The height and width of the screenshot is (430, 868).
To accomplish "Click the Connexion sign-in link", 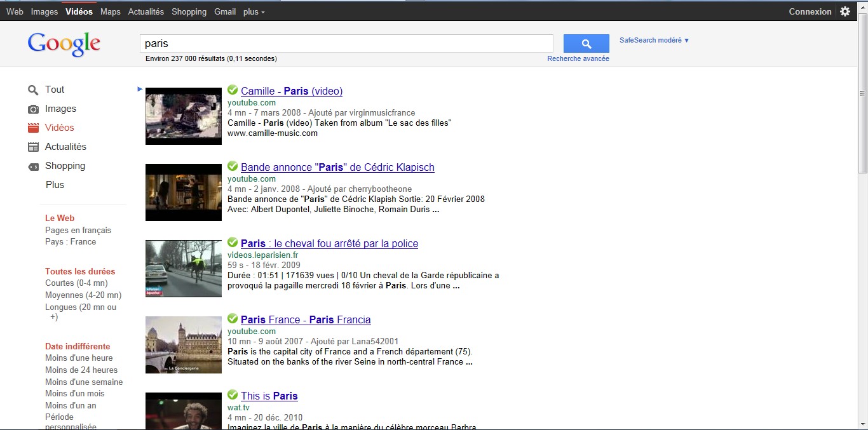I will pyautogui.click(x=810, y=11).
